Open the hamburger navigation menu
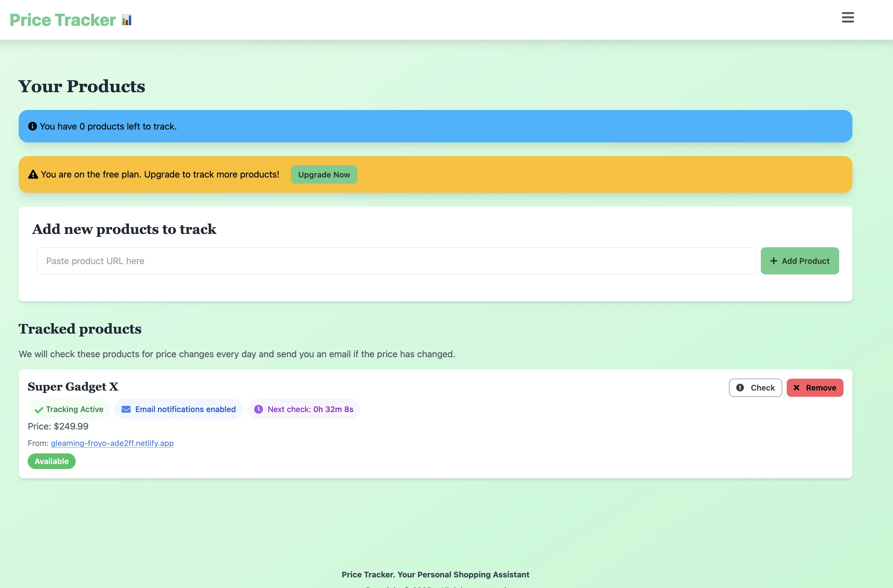 click(x=847, y=18)
